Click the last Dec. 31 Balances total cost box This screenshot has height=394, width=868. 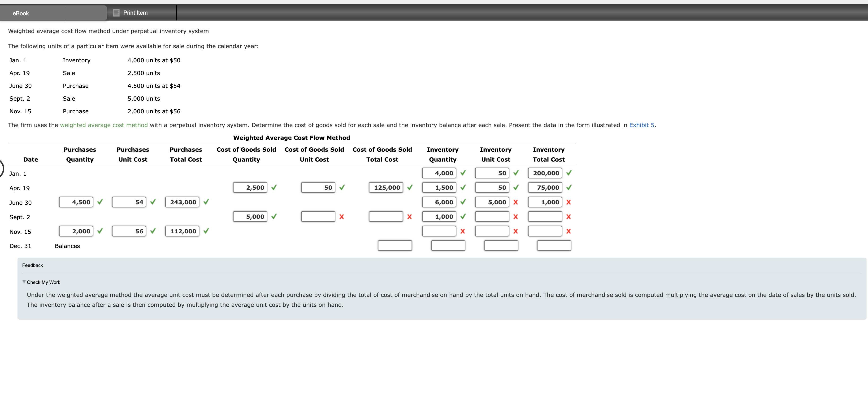pyautogui.click(x=553, y=245)
